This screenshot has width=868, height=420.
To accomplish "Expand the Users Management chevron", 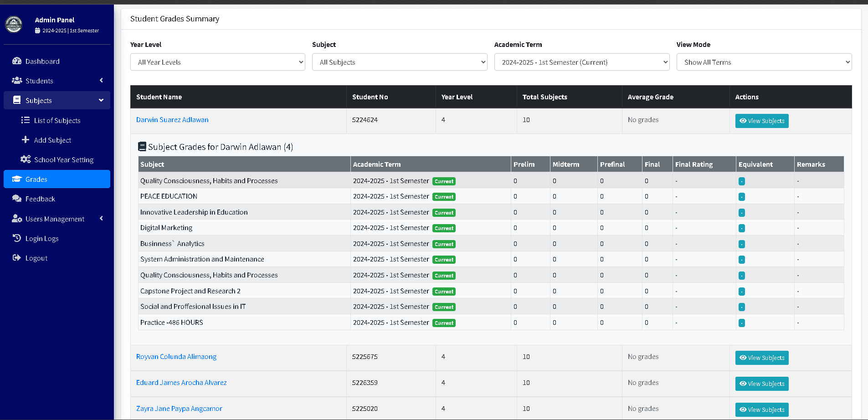I will pos(101,219).
